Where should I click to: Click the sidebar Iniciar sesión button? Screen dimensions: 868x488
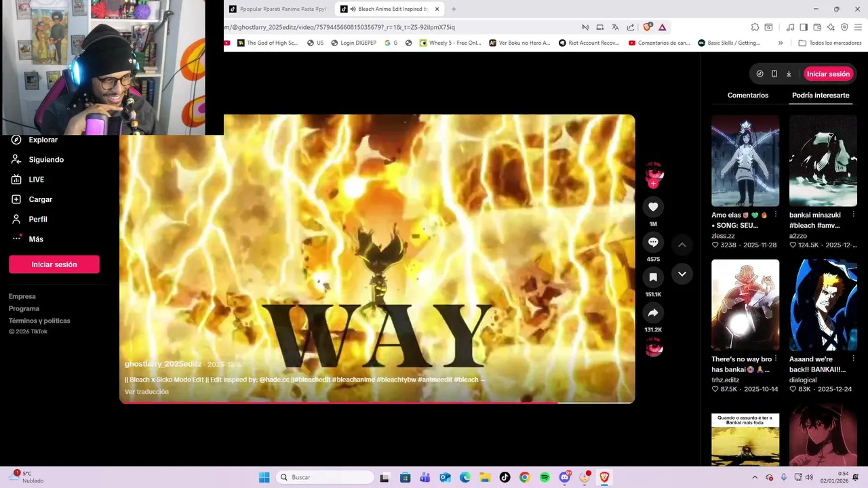point(54,264)
